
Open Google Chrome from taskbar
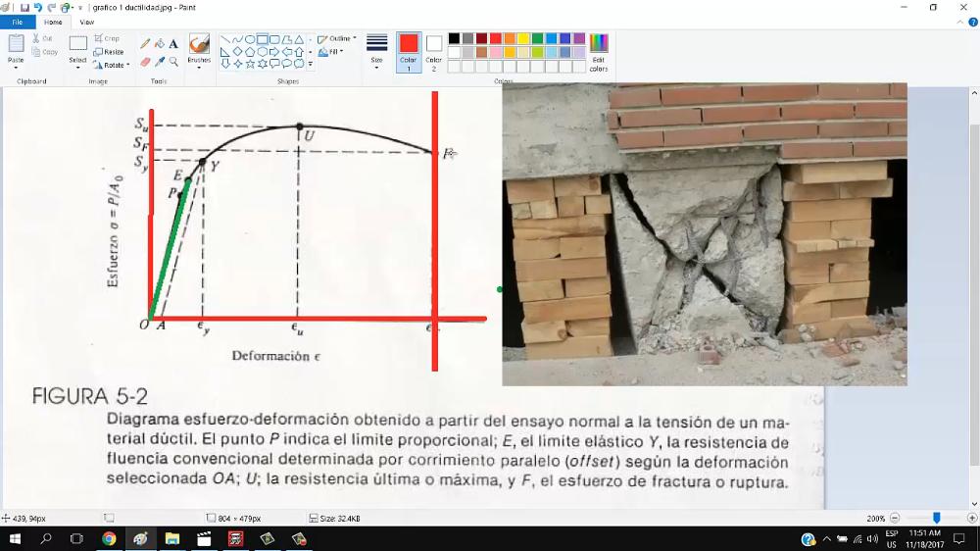pyautogui.click(x=109, y=538)
